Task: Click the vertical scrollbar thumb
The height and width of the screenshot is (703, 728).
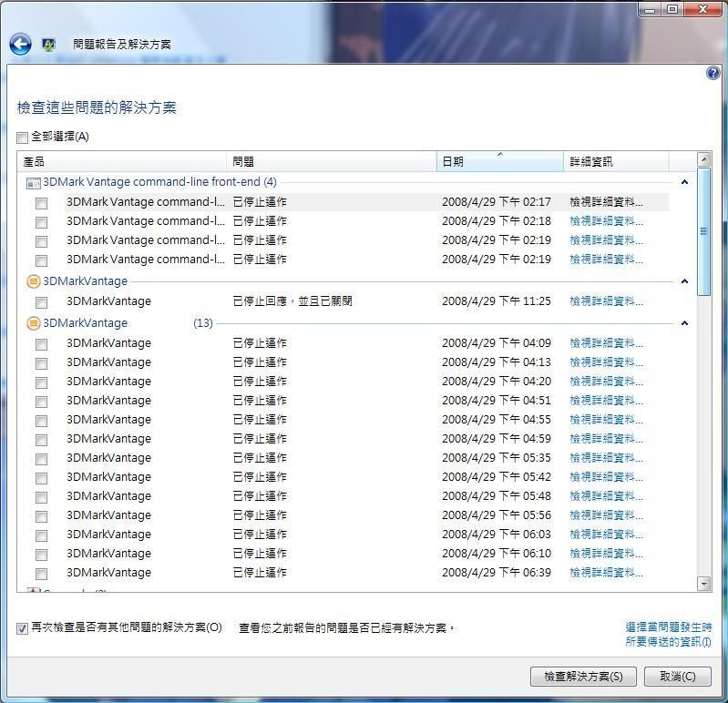Action: (704, 231)
